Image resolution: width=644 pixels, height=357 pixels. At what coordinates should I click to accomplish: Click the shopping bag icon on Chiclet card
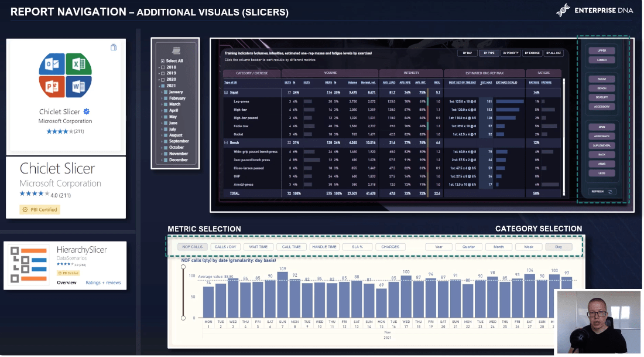114,48
